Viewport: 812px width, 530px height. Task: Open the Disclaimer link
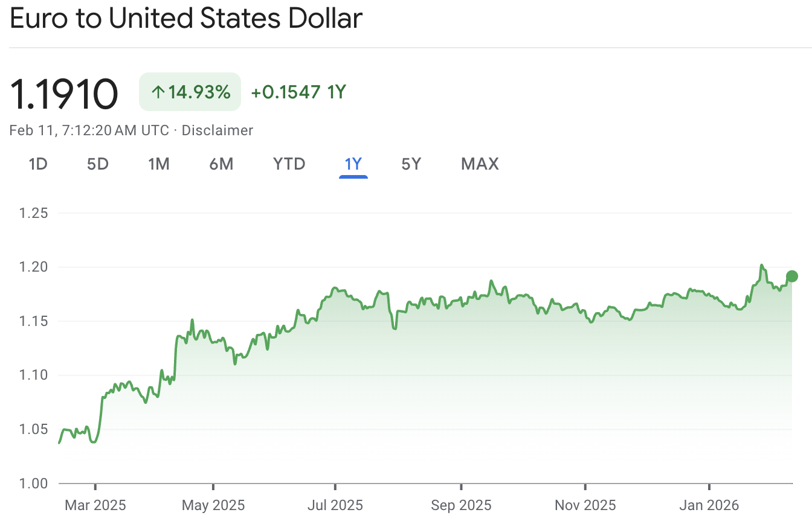point(217,130)
